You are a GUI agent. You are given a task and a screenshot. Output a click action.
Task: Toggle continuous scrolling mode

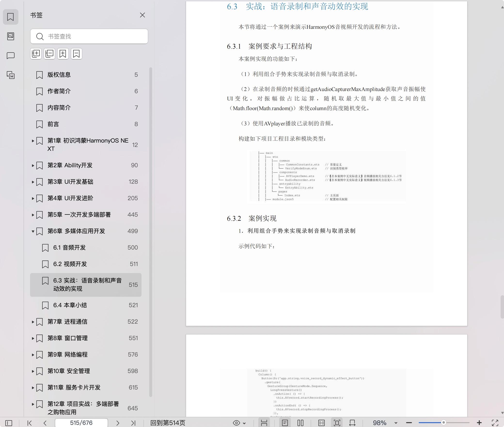(264, 423)
